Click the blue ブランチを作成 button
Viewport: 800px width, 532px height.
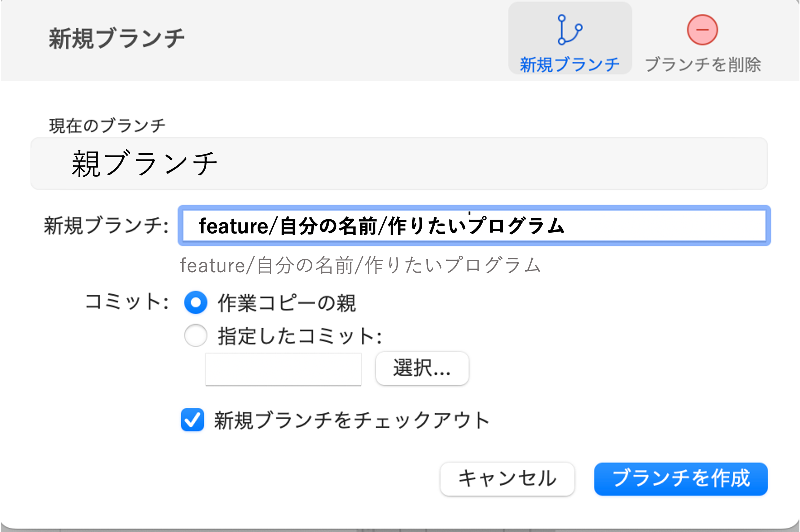tap(681, 479)
